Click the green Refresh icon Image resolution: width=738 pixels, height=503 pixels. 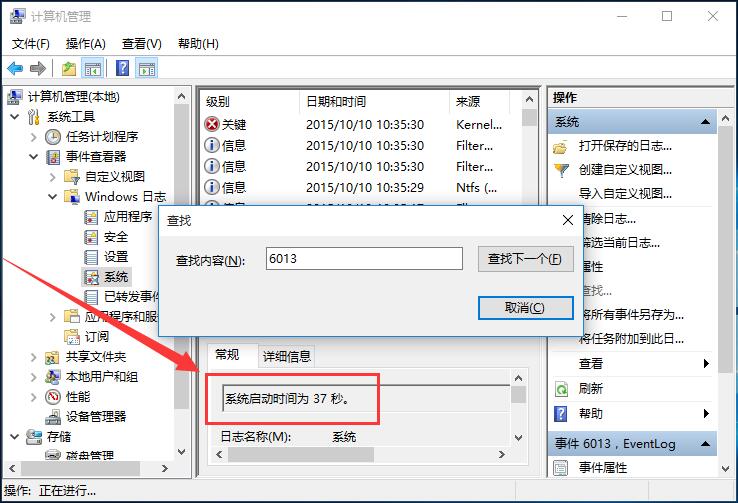tap(561, 389)
